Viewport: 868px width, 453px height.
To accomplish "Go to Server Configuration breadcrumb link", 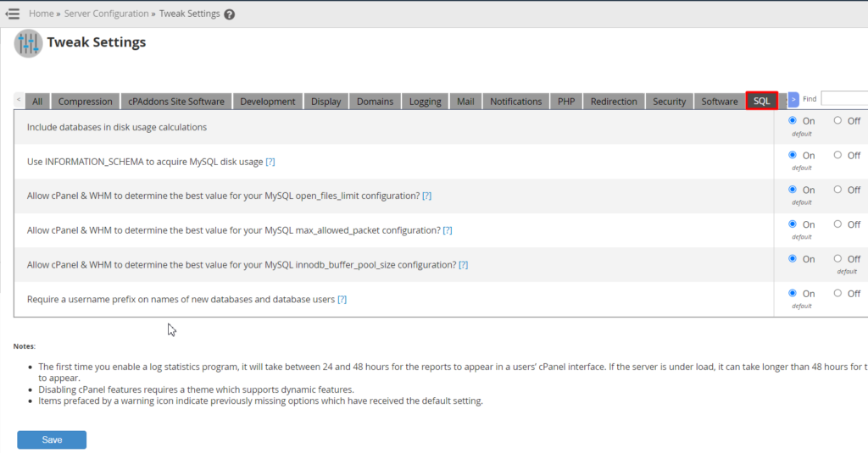I will point(106,14).
